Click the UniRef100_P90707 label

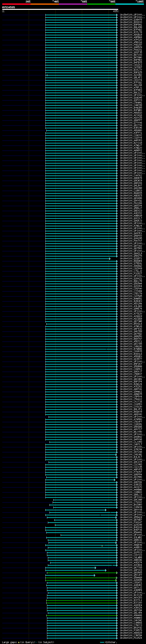[x=131, y=241]
